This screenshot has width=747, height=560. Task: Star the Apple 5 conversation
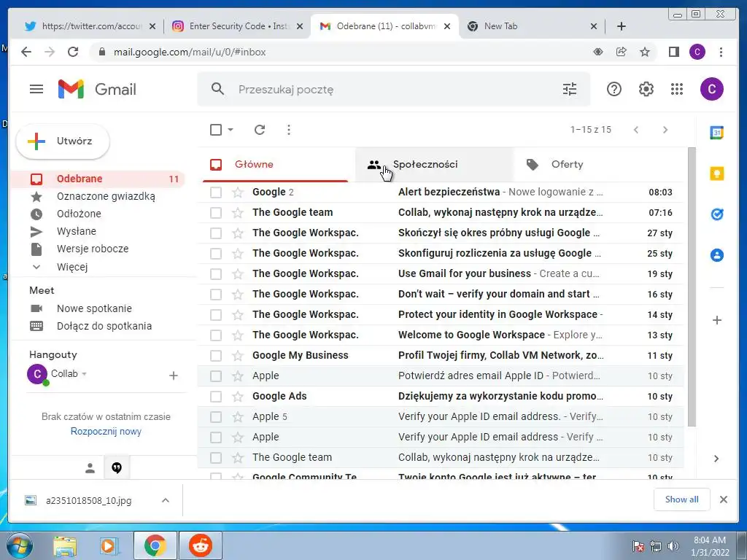click(237, 417)
